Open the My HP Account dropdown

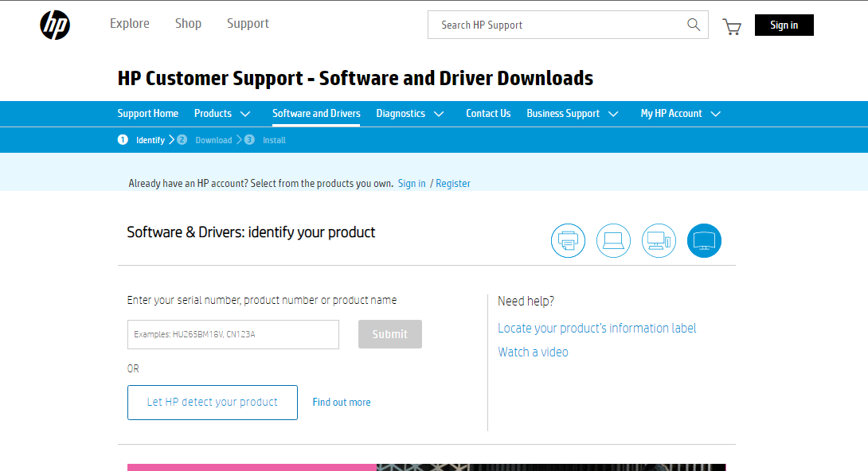click(x=680, y=114)
